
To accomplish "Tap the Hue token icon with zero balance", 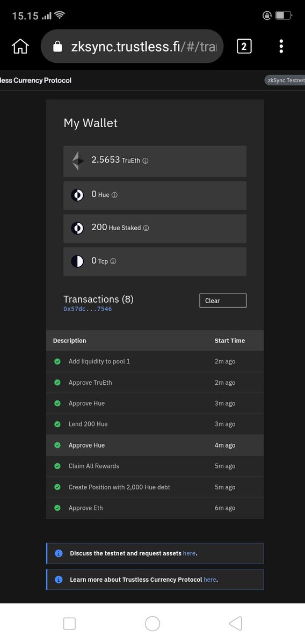I will (78, 195).
